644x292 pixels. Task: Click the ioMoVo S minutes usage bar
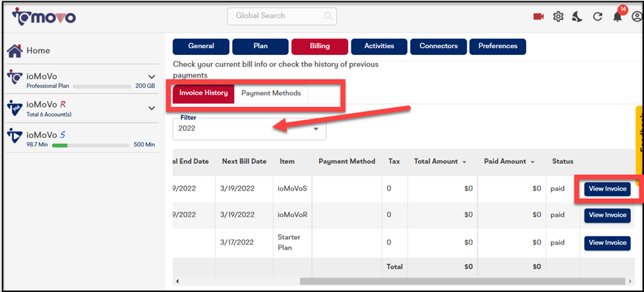click(90, 145)
